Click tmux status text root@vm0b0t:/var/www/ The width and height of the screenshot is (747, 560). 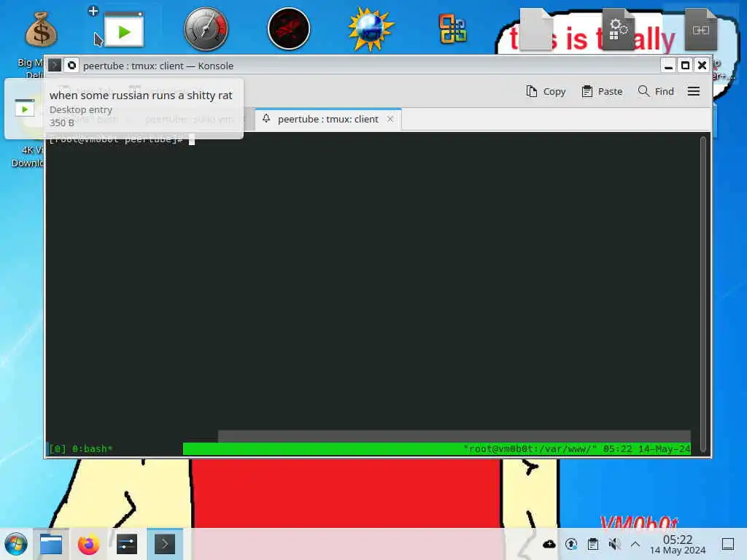pos(530,448)
